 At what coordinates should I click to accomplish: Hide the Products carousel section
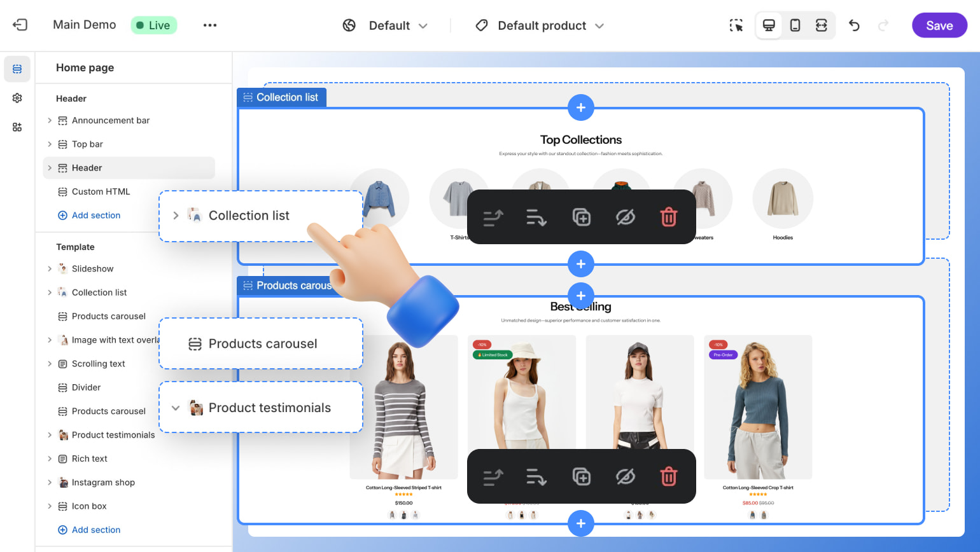pyautogui.click(x=625, y=477)
